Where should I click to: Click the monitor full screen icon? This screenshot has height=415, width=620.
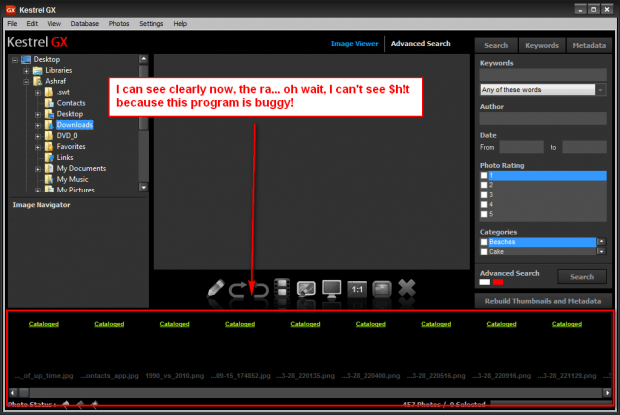pyautogui.click(x=332, y=289)
